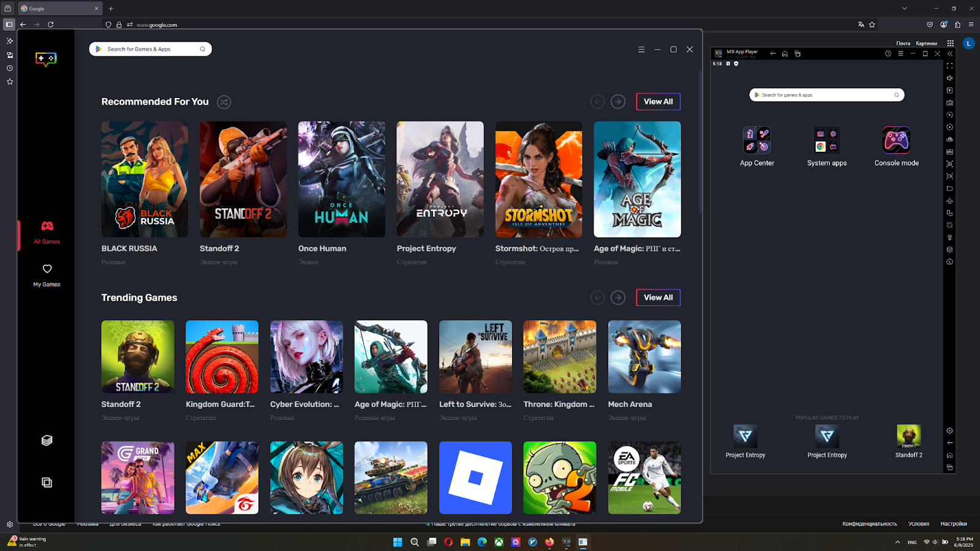Open settings gear in MSI App Player toolbar
Image resolution: width=980 pixels, height=551 pixels.
(949, 430)
